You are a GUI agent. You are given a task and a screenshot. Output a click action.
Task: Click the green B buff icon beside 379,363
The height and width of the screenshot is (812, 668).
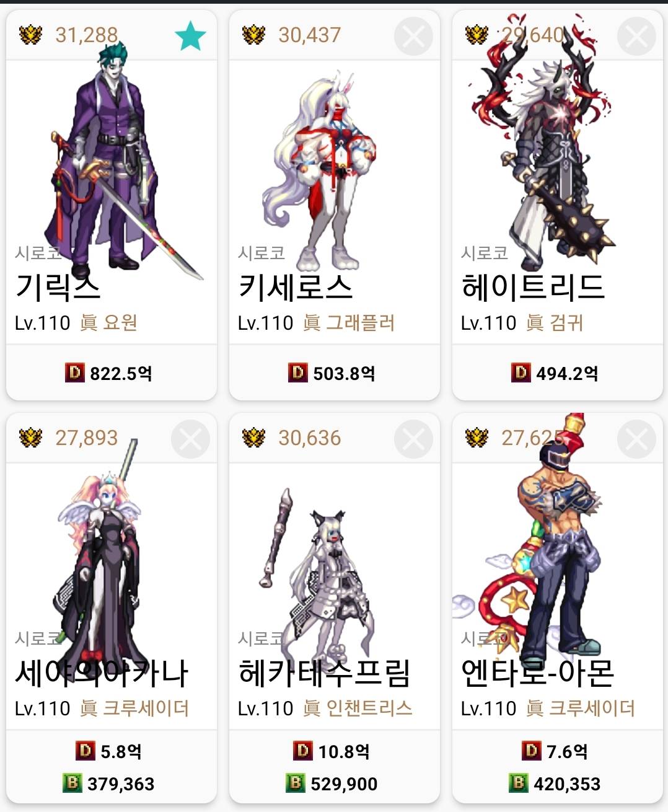[73, 783]
